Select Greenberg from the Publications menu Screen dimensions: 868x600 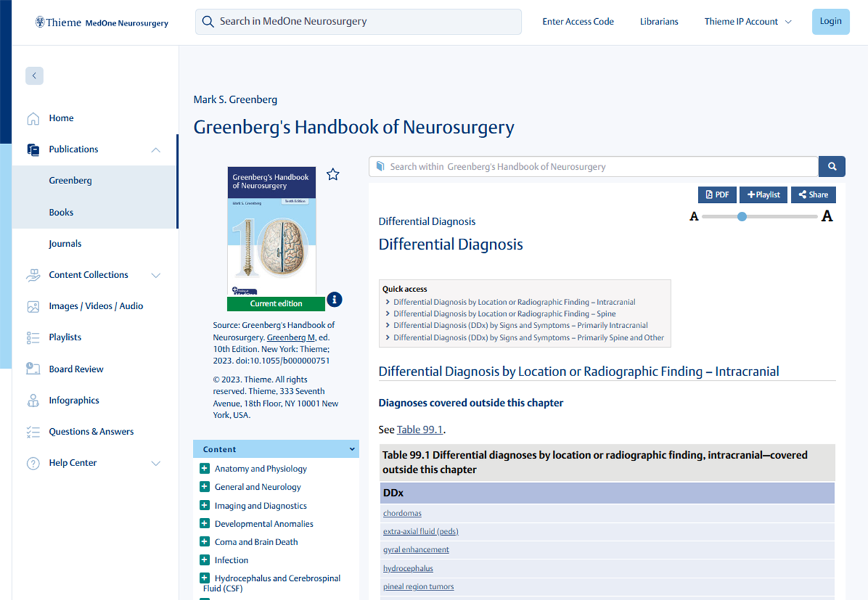(70, 181)
